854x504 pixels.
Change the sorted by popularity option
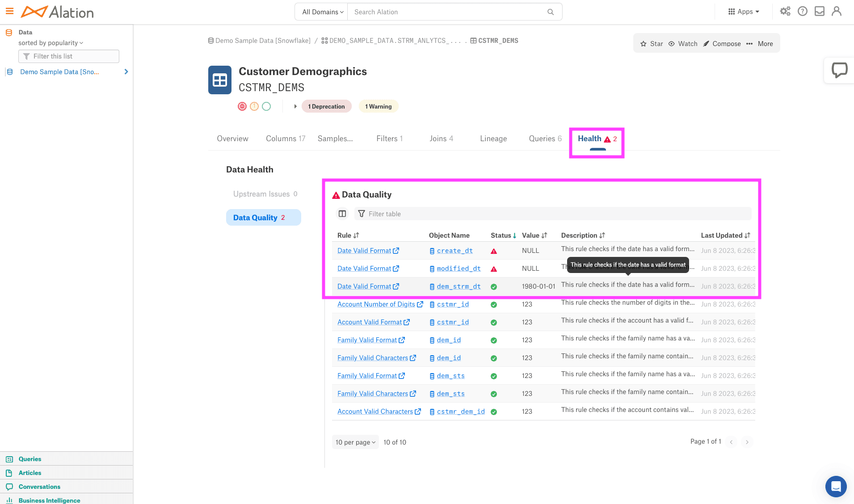51,42
